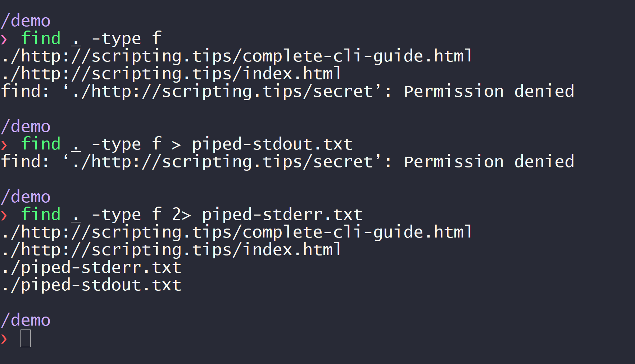Click Permission denied error under the stdout redirect command
Viewport: 635px width, 364px height.
coord(489,162)
